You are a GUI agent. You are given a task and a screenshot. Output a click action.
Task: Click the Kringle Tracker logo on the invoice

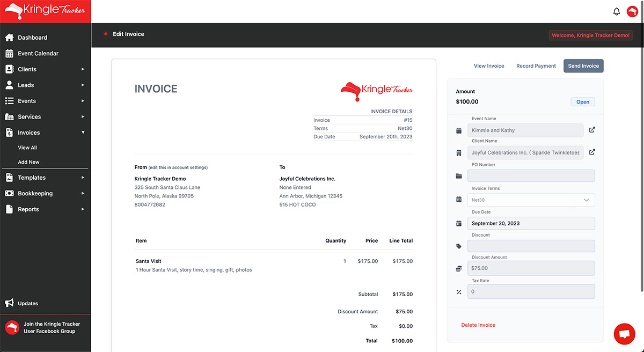pyautogui.click(x=377, y=91)
